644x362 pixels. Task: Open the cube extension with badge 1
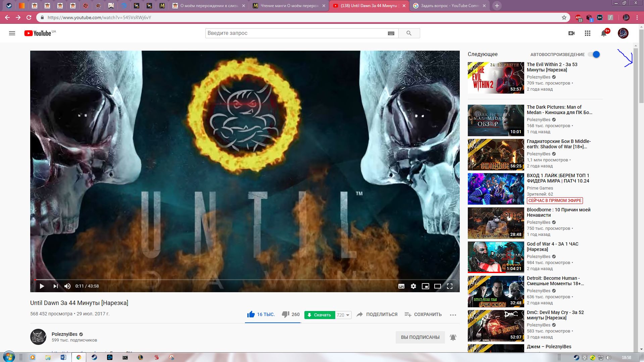pos(589,17)
